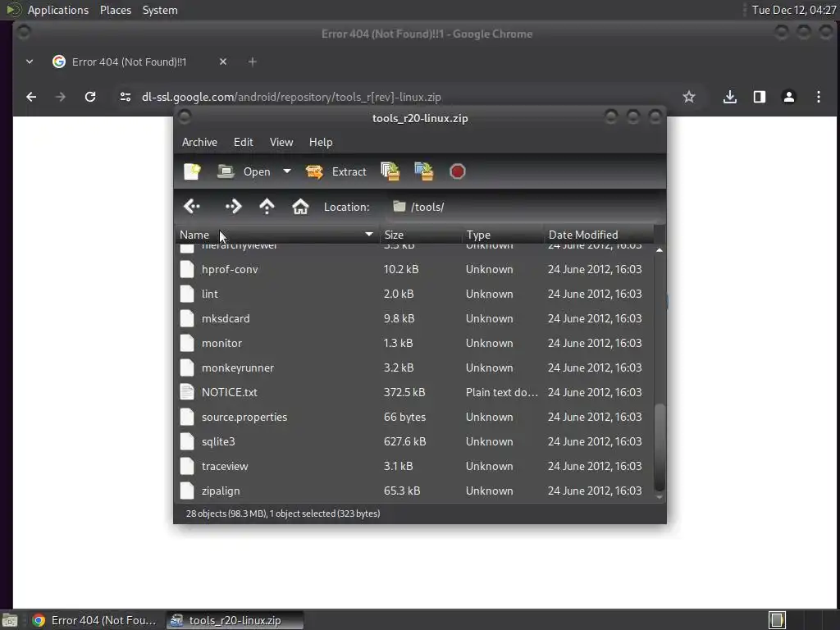
Task: Click the Chrome profile icon
Action: [x=788, y=97]
